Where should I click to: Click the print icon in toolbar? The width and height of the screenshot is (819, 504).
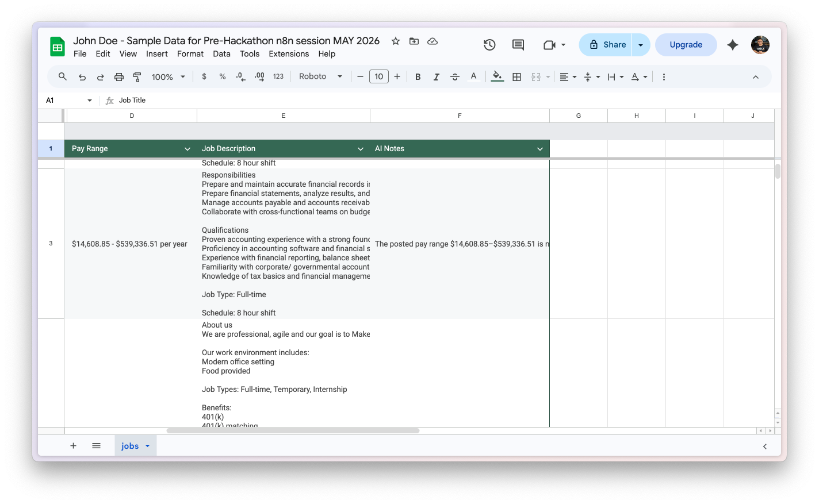pos(119,76)
